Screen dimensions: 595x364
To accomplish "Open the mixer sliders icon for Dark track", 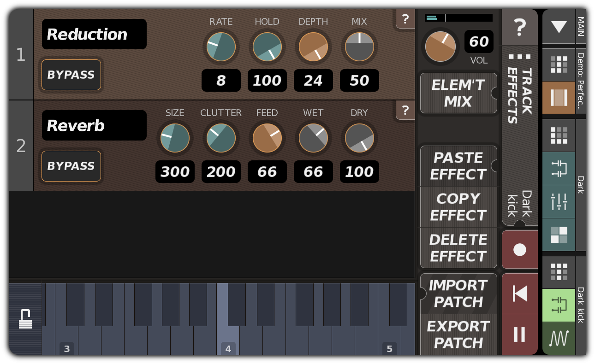I will point(559,201).
